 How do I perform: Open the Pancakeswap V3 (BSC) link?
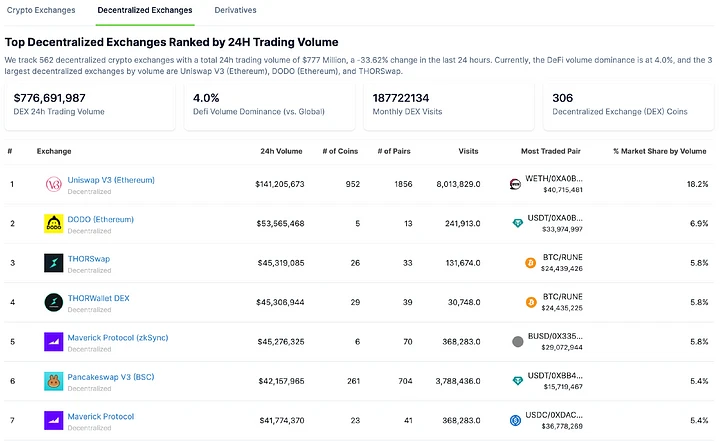111,377
